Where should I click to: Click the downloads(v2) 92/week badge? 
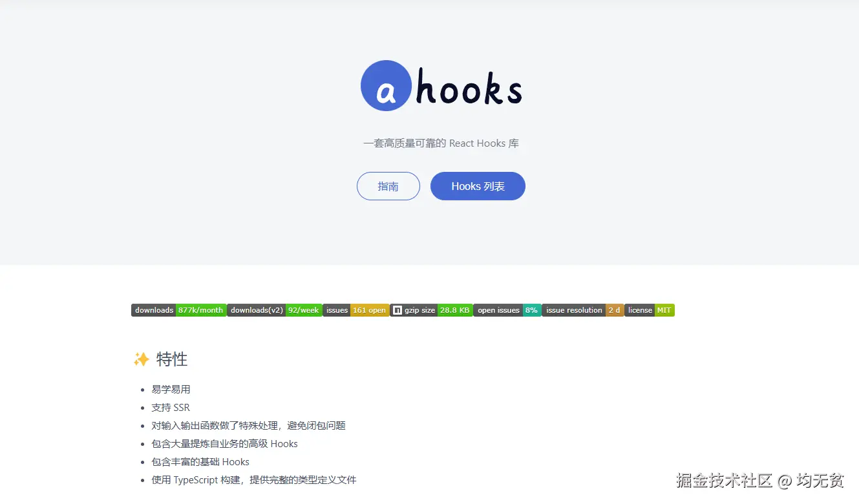pyautogui.click(x=275, y=310)
